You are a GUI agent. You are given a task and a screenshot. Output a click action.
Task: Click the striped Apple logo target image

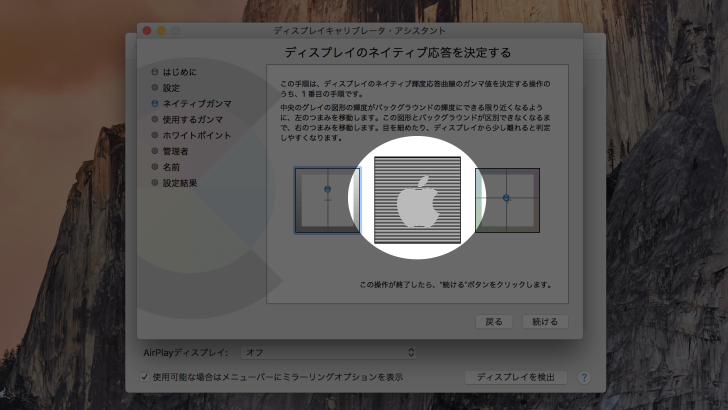(417, 200)
